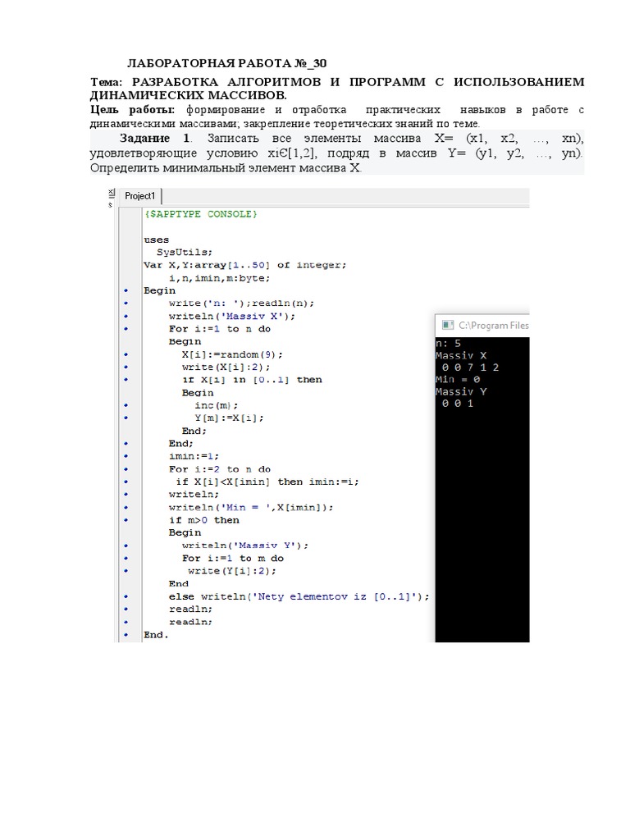Image resolution: width=630 pixels, height=840 pixels.
Task: Click gutter dot beside write('n: ') line
Action: pyautogui.click(x=126, y=304)
